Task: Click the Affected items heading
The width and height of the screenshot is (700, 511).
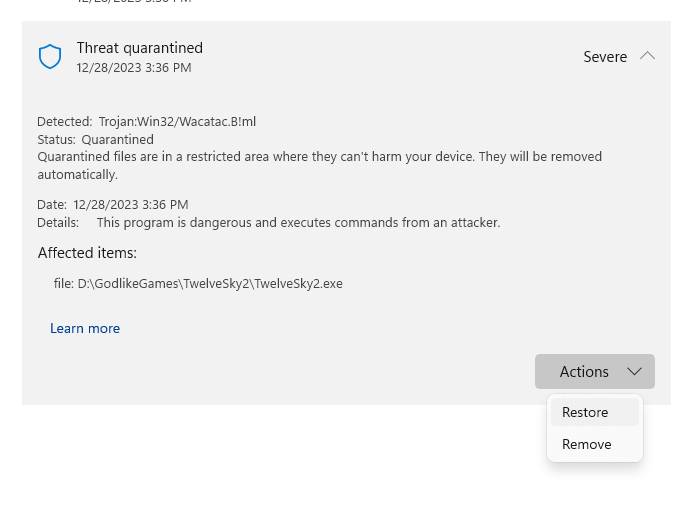Action: coord(87,253)
